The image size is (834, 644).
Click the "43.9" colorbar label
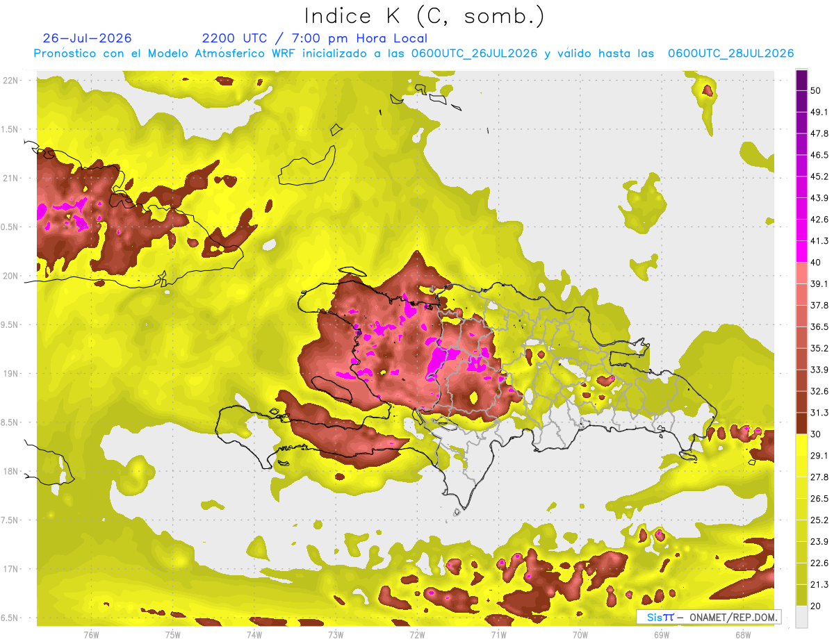click(819, 198)
